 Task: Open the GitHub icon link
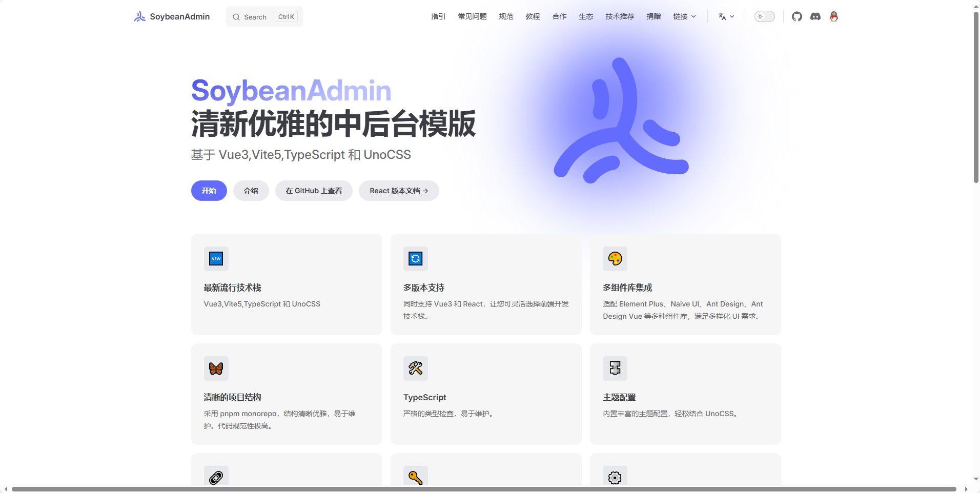tap(797, 16)
